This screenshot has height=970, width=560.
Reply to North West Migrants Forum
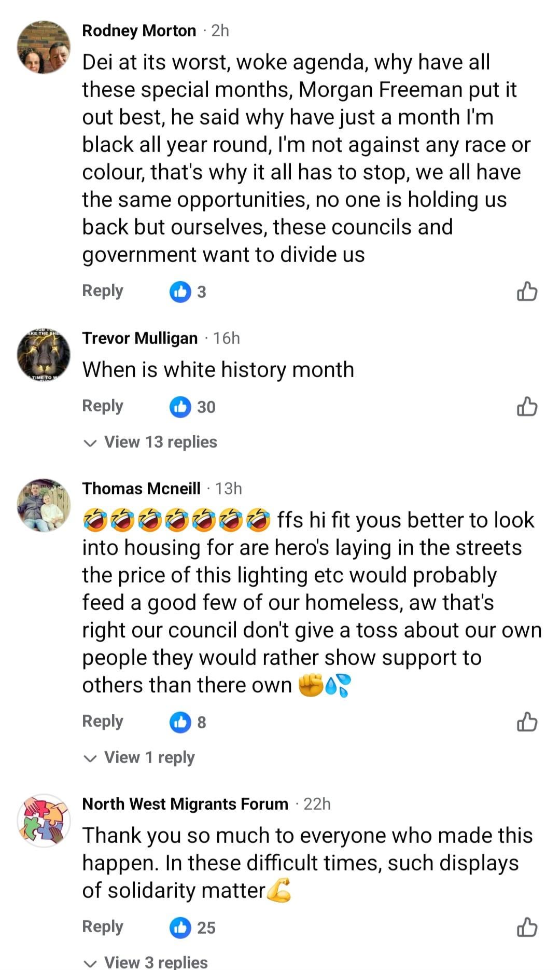tap(103, 926)
